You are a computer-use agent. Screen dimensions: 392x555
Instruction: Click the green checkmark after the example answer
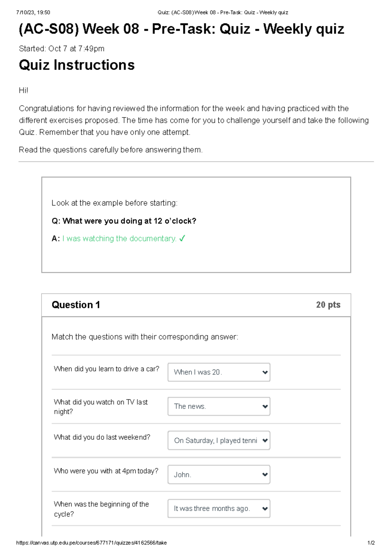(x=182, y=238)
